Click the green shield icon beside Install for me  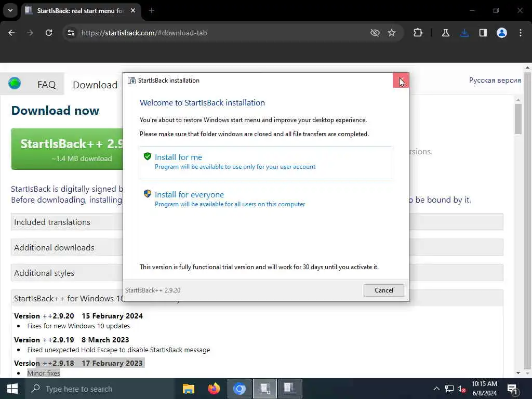click(x=147, y=156)
